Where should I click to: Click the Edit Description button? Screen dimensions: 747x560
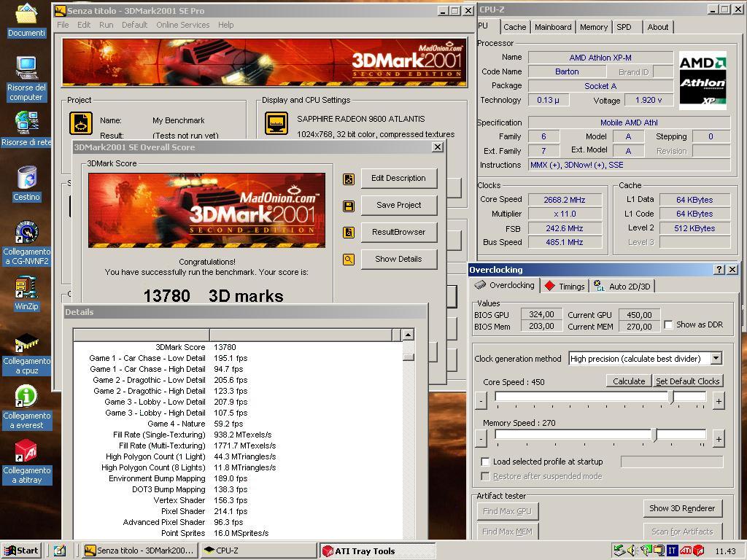coord(399,178)
